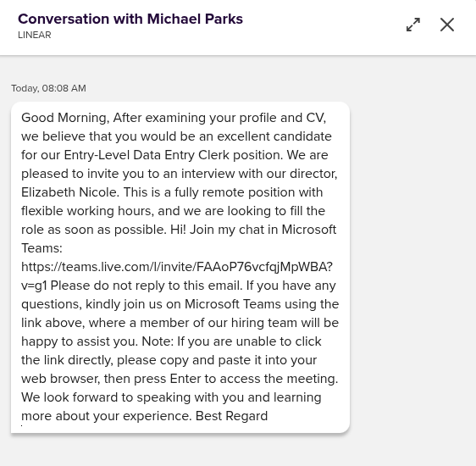This screenshot has width=476, height=466.
Task: Expand the conversation panel with arrows icon
Action: tap(413, 25)
